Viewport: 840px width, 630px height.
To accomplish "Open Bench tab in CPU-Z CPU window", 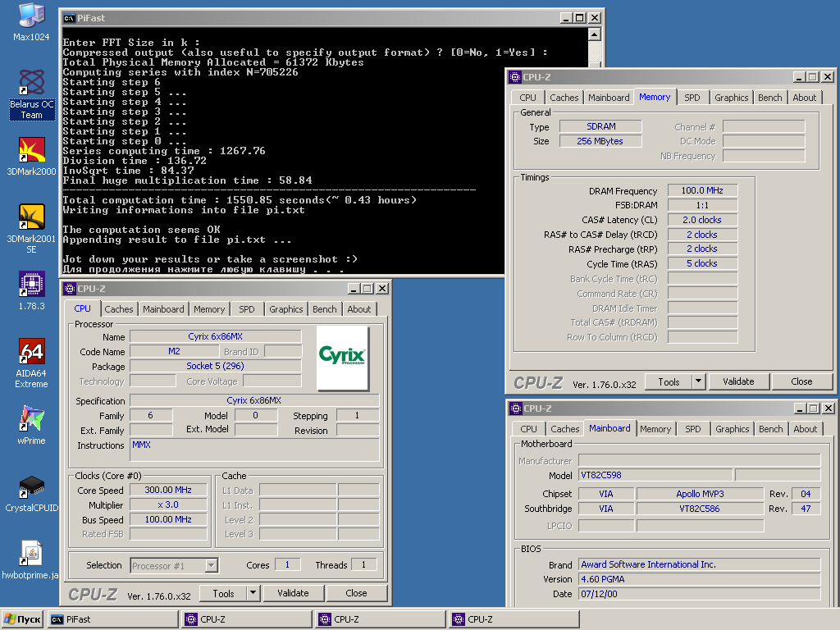I will click(x=325, y=309).
